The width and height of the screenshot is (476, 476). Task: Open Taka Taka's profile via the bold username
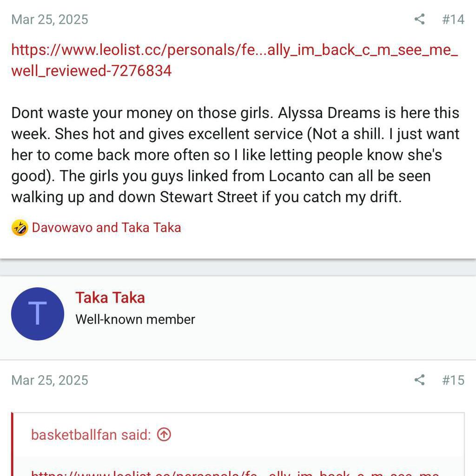click(x=110, y=297)
